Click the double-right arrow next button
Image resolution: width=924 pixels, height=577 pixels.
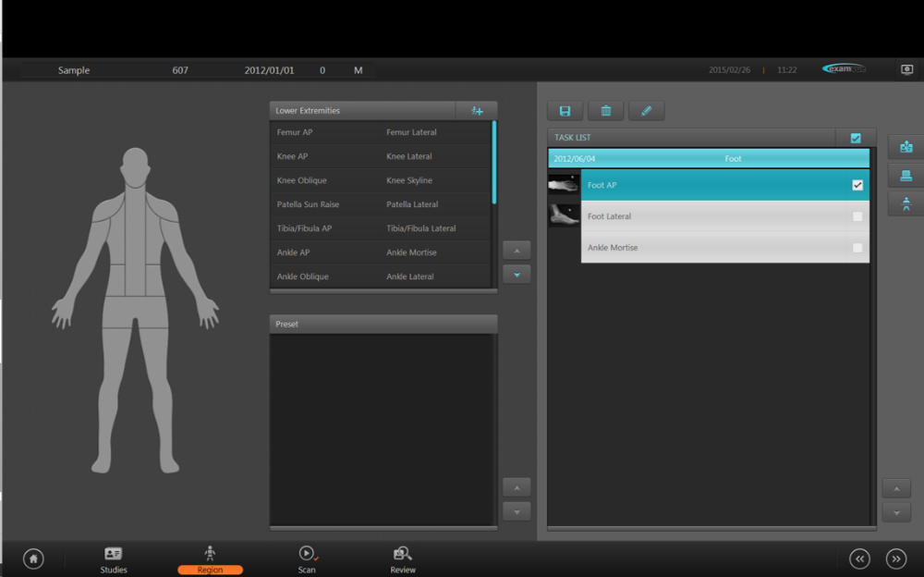pos(895,559)
